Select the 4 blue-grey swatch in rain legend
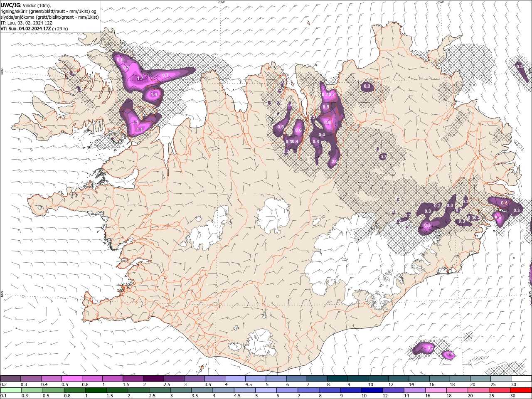The image size is (532, 399). coord(223,390)
